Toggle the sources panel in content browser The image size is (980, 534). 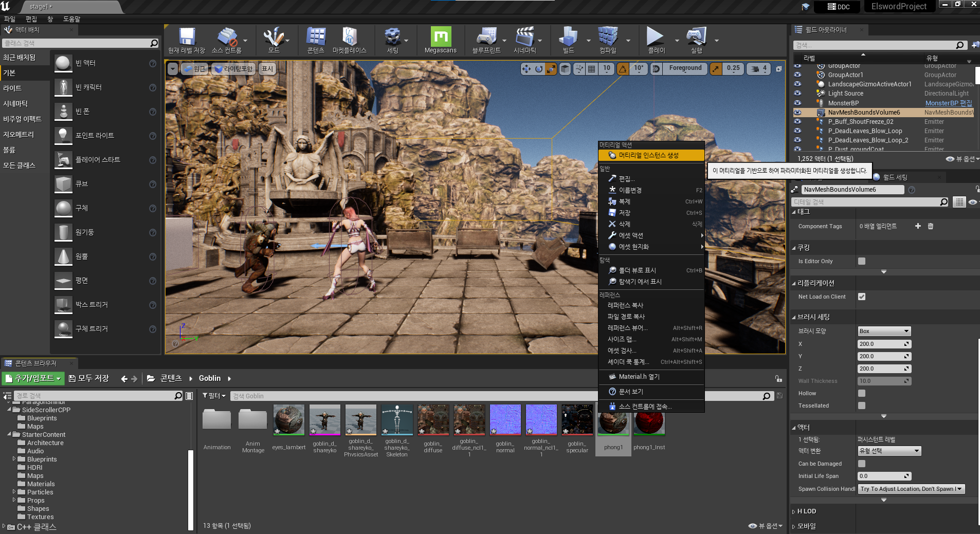point(7,396)
